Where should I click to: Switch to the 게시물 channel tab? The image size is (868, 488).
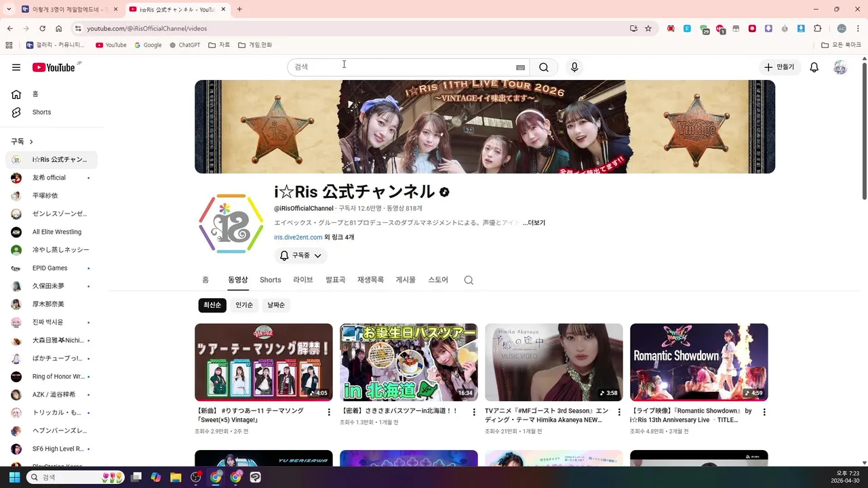point(406,280)
